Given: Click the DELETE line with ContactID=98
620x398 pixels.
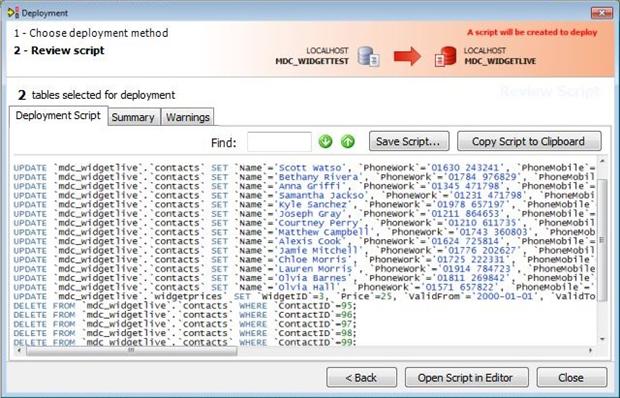Looking at the screenshot, I should point(185,333).
